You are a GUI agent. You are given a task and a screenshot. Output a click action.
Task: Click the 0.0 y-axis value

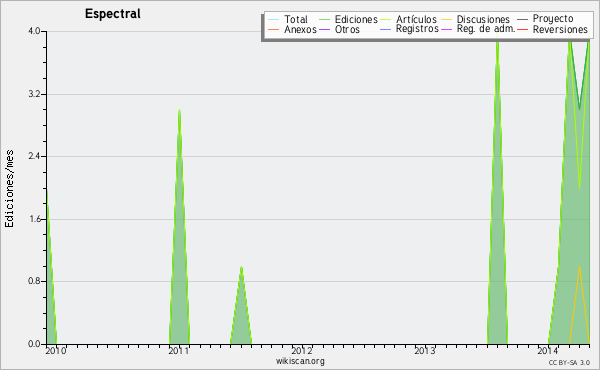[x=34, y=344]
